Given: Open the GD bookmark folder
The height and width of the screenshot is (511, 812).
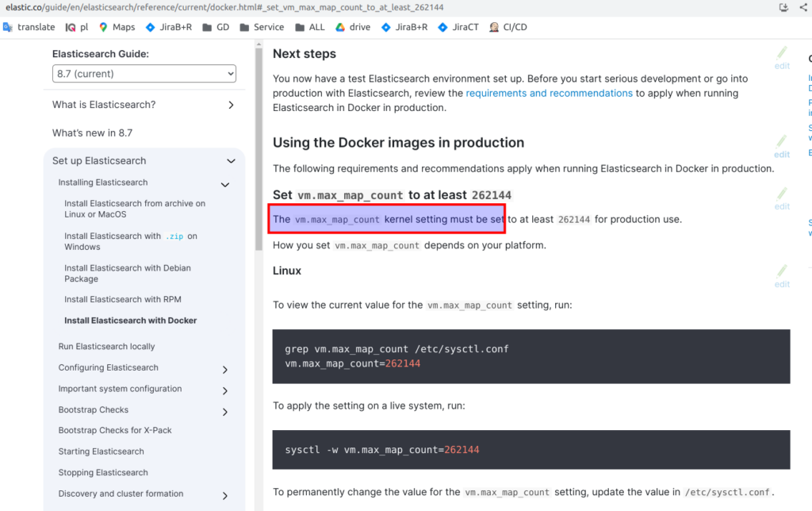Looking at the screenshot, I should pyautogui.click(x=216, y=27).
